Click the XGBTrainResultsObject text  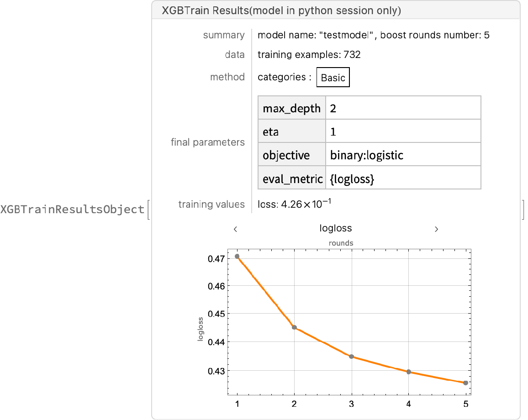pyautogui.click(x=72, y=210)
